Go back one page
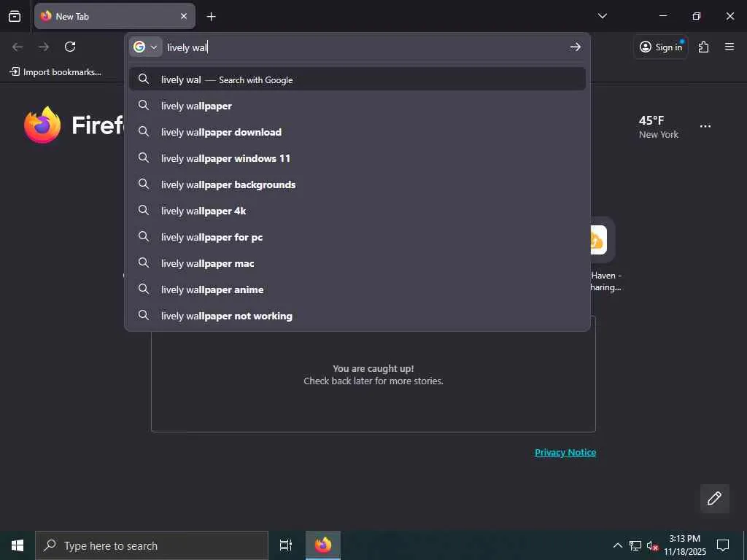 pos(18,47)
